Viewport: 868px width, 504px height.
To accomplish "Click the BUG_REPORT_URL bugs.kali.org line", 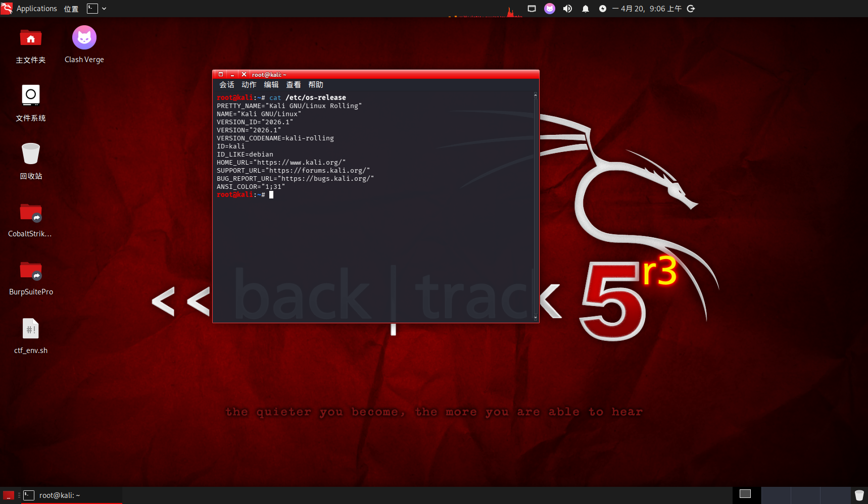I will (296, 179).
